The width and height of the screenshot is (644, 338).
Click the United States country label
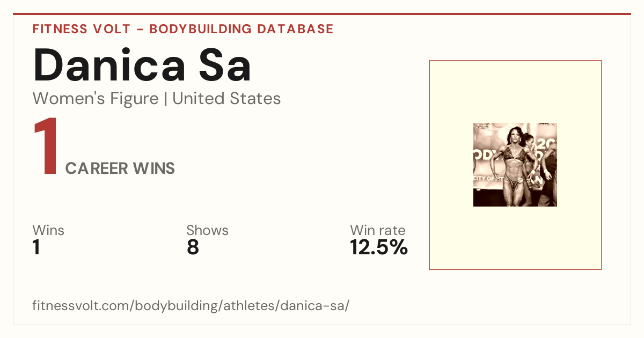[226, 99]
